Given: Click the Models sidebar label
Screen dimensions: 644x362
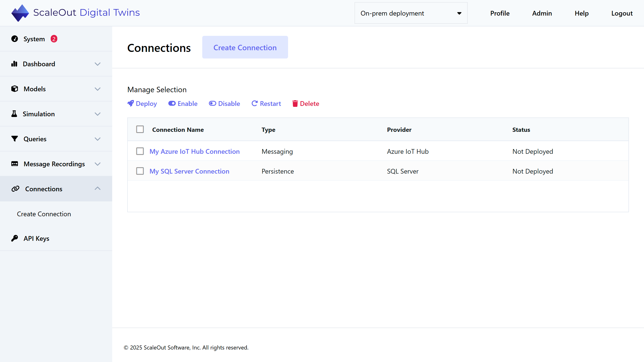Looking at the screenshot, I should tap(35, 89).
